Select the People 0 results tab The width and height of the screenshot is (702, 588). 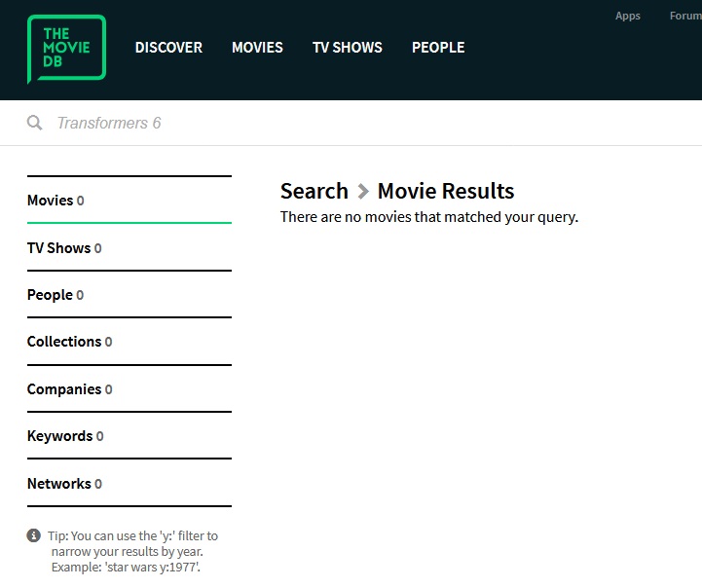click(129, 294)
